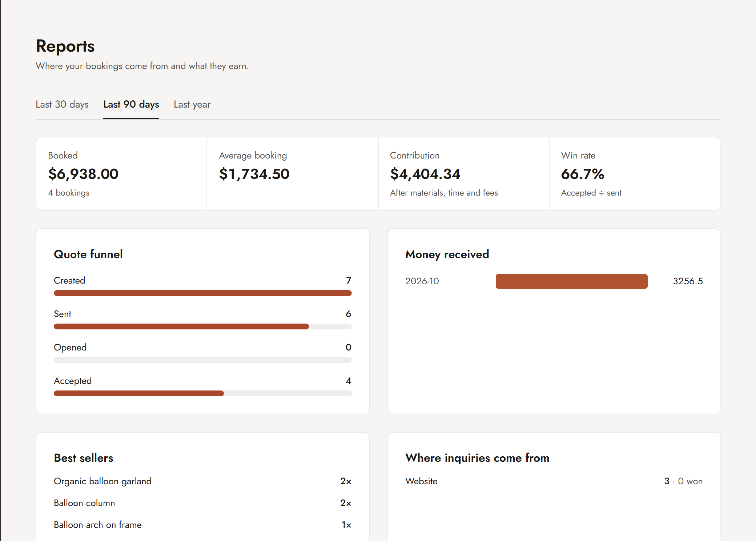
Task: Click the Balloon column row
Action: tap(203, 503)
